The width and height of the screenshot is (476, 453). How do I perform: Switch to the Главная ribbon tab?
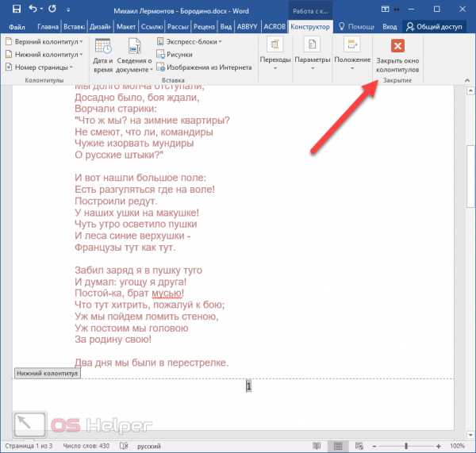pyautogui.click(x=48, y=27)
